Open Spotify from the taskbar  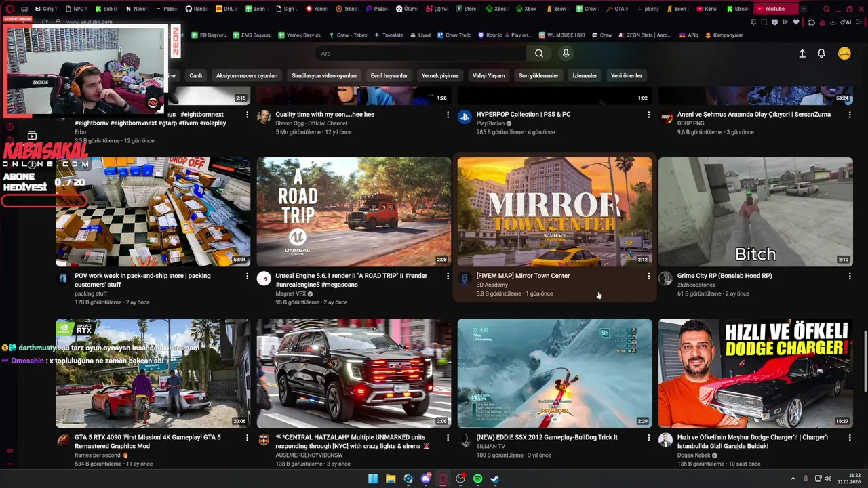478,479
